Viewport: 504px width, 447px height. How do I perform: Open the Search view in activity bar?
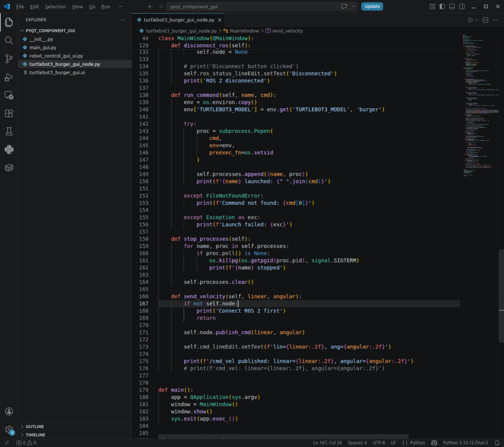click(x=9, y=40)
